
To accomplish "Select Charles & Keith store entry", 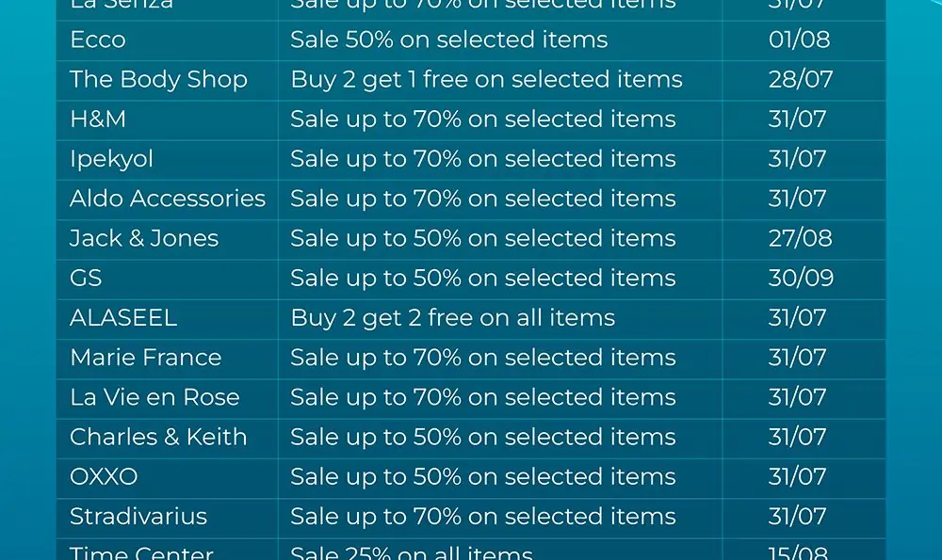I will pyautogui.click(x=158, y=437).
